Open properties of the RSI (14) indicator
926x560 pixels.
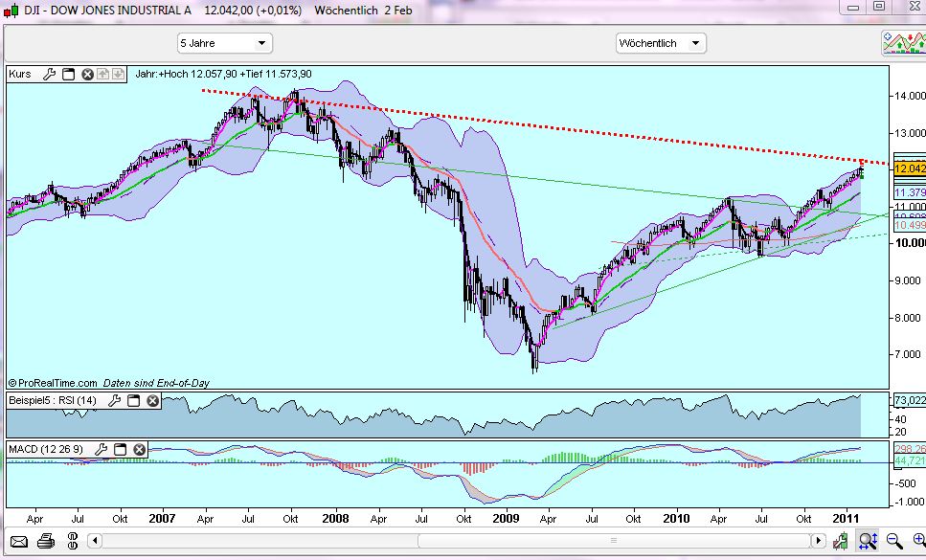(115, 400)
